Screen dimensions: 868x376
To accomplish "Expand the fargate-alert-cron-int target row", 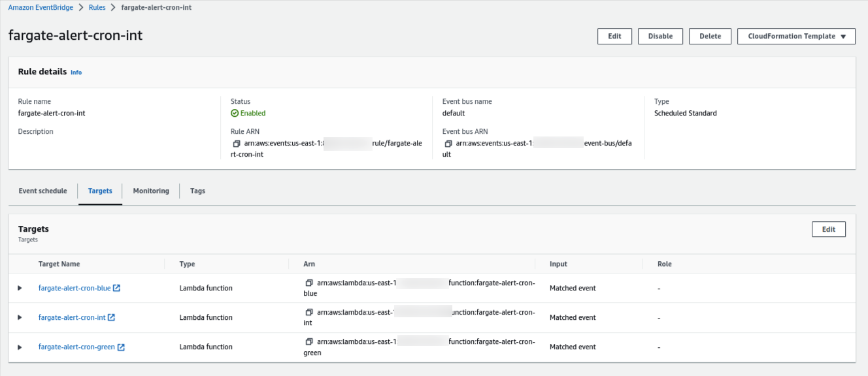I will (20, 317).
